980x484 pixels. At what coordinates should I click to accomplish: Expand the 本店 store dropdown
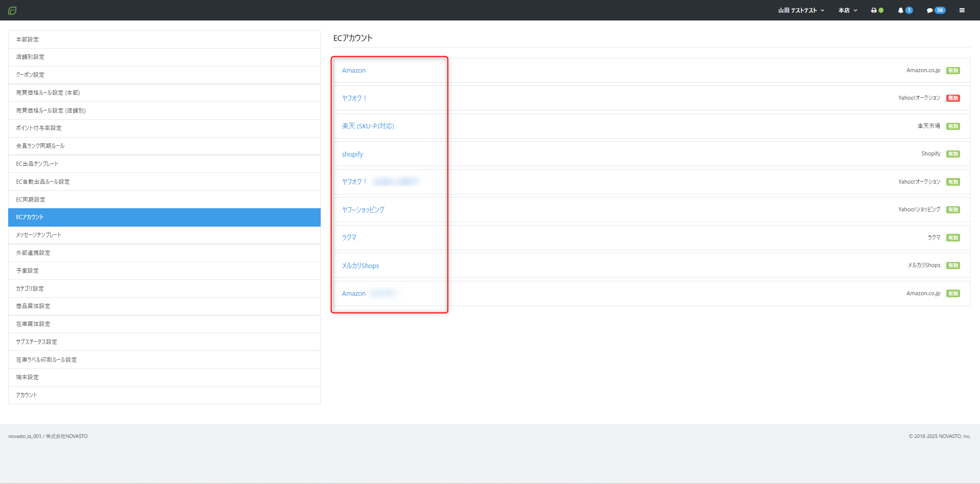[848, 10]
